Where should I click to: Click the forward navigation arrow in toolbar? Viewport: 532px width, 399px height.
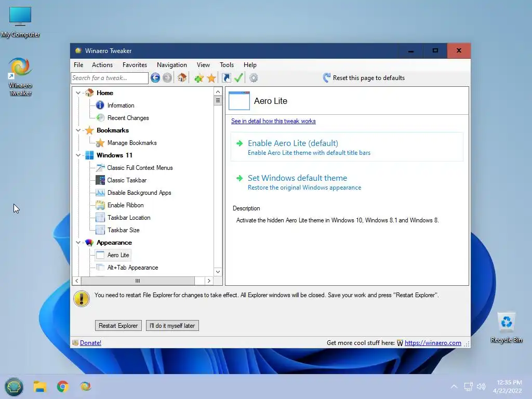click(x=167, y=78)
